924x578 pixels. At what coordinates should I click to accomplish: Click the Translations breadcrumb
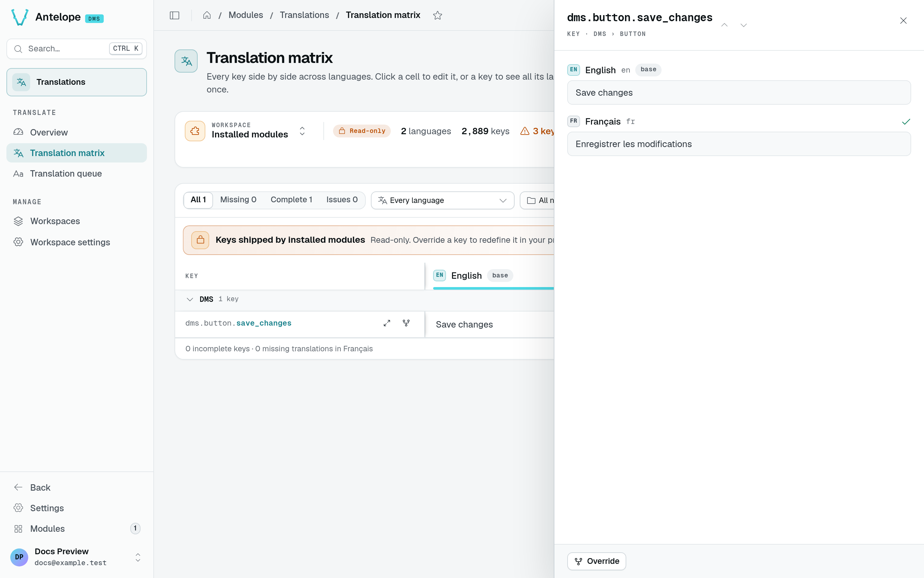point(304,15)
